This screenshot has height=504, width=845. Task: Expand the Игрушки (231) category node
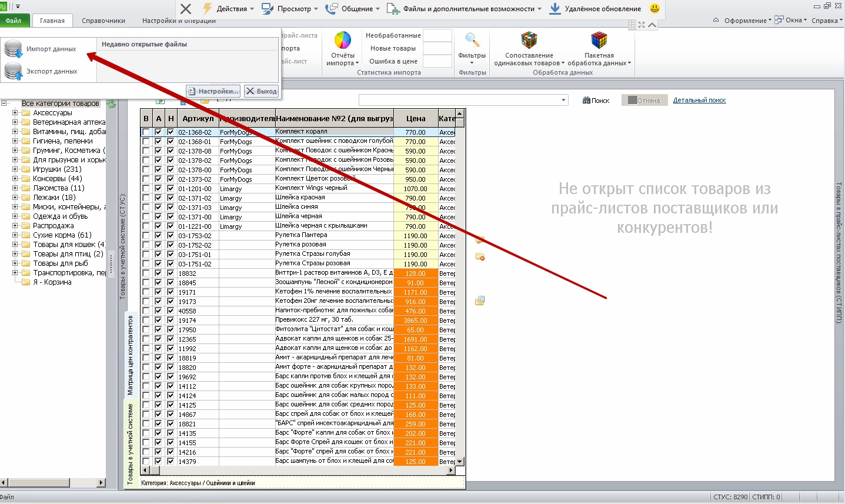(15, 169)
